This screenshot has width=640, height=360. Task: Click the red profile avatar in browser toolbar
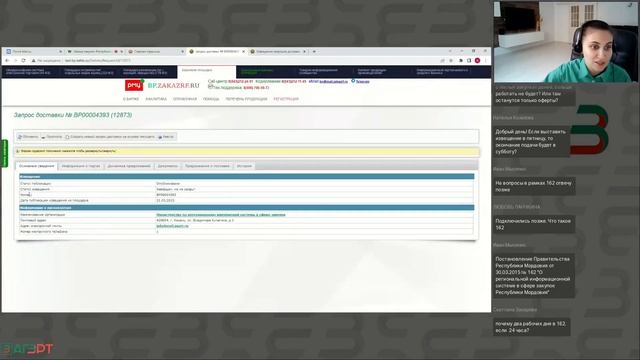477,60
